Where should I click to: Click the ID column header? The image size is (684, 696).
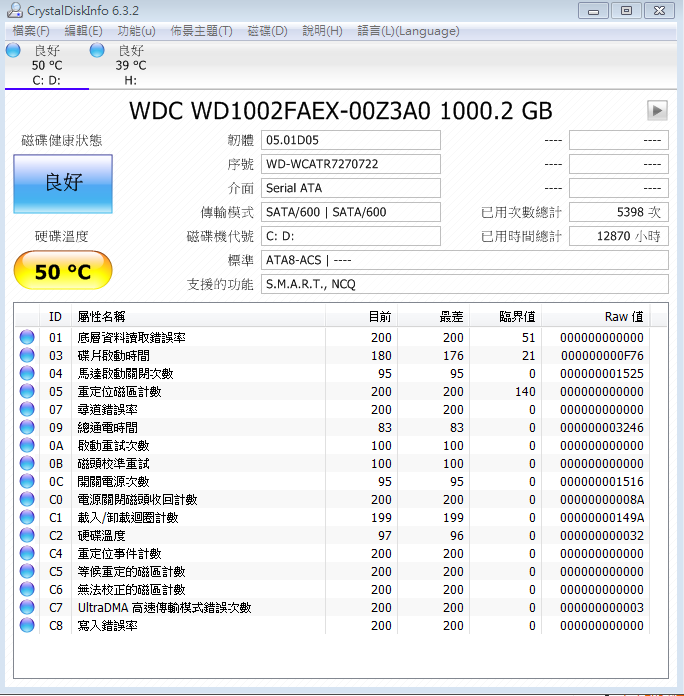[55, 316]
